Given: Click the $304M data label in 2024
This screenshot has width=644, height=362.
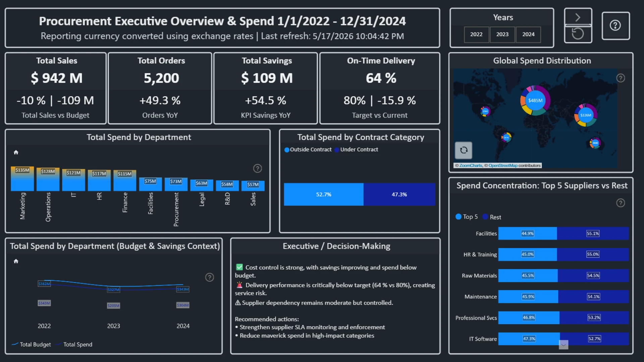Looking at the screenshot, I should [183, 305].
